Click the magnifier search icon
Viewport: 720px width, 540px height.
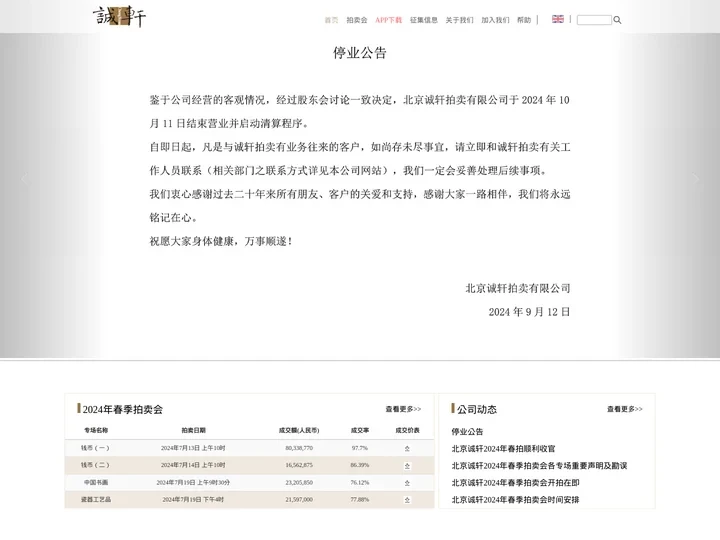pos(617,20)
